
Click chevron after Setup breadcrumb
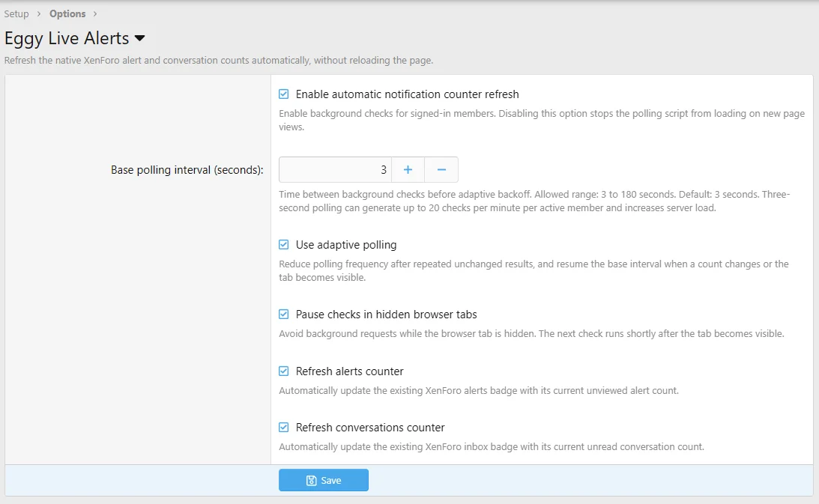[x=39, y=13]
